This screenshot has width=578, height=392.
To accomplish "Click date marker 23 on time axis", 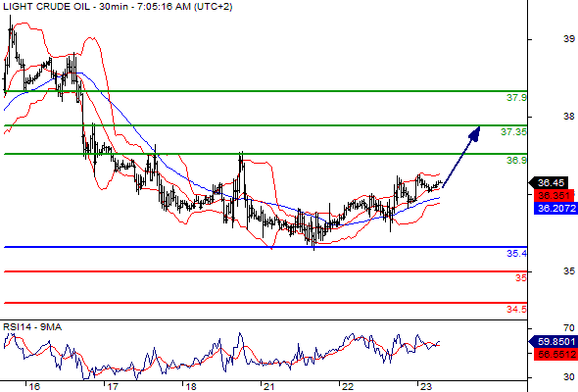I will 425,387.
